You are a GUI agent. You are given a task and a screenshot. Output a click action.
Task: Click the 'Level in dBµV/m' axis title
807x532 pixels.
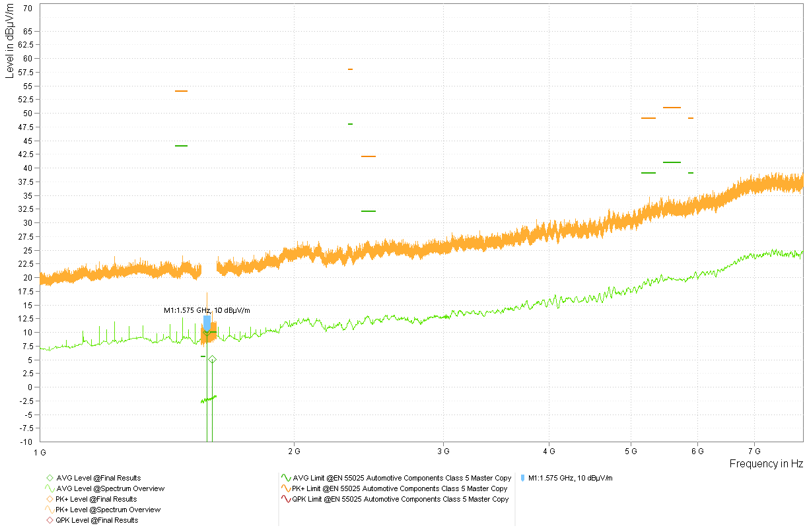coord(9,41)
